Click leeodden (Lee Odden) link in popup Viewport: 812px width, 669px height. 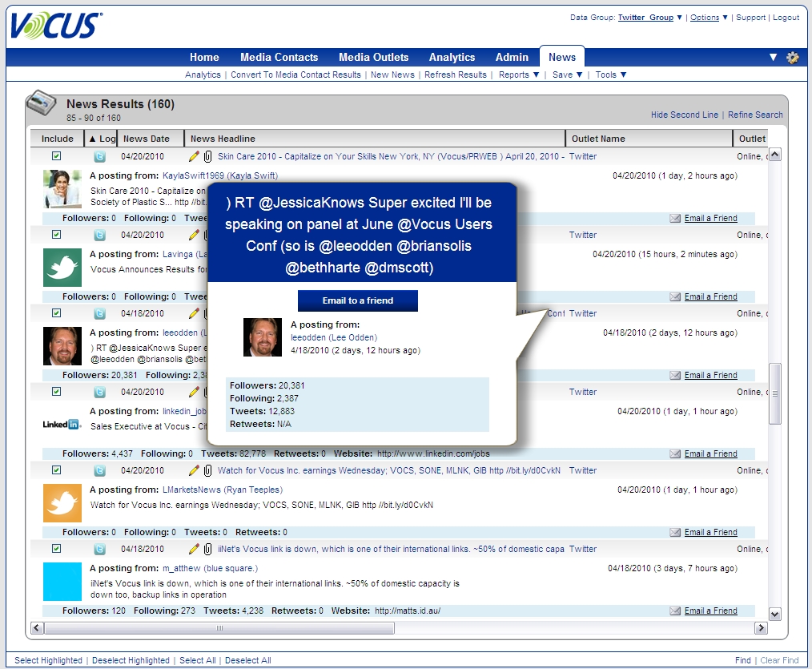coord(334,337)
